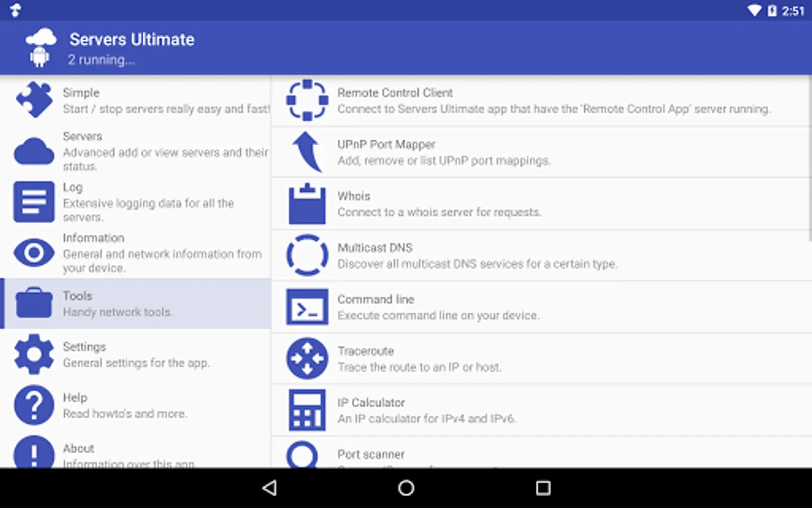
Task: Select the Simple menu label
Action: click(81, 93)
